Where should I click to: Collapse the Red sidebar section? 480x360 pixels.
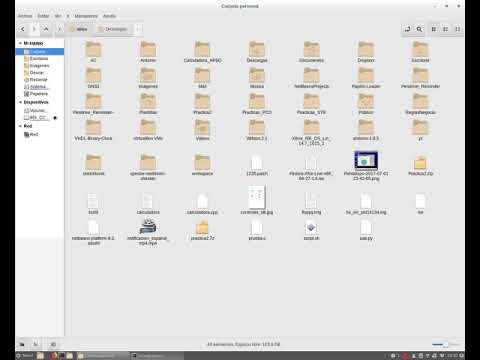pyautogui.click(x=20, y=126)
